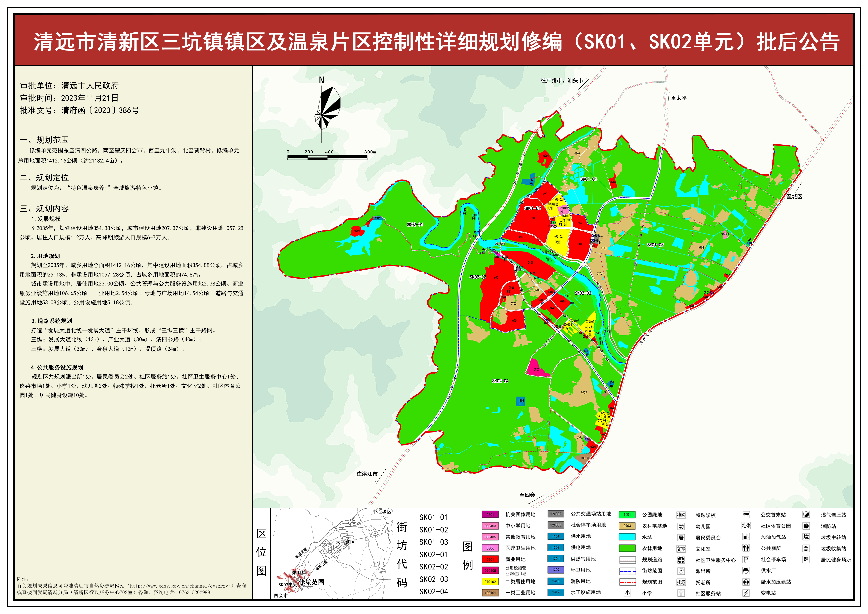Screen dimensions: 868x614
Task: Select the 0703 农村宅基地 tan swatch
Action: [627, 526]
